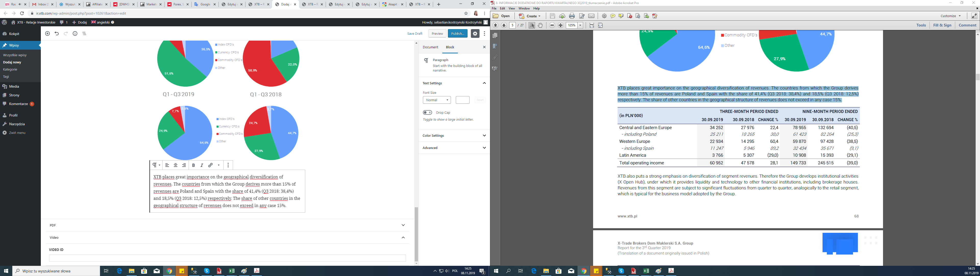
Task: Open the Window menu in Acrobat
Action: (x=524, y=8)
